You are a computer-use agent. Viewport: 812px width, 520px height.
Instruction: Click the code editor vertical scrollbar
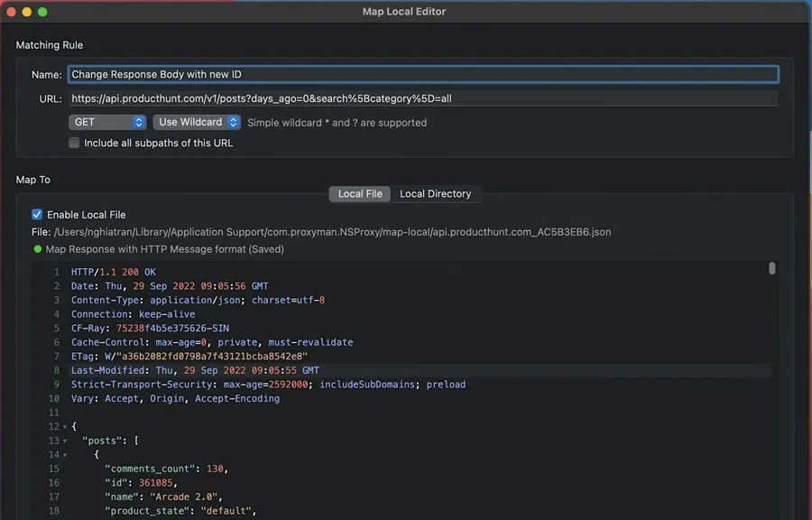(771, 268)
